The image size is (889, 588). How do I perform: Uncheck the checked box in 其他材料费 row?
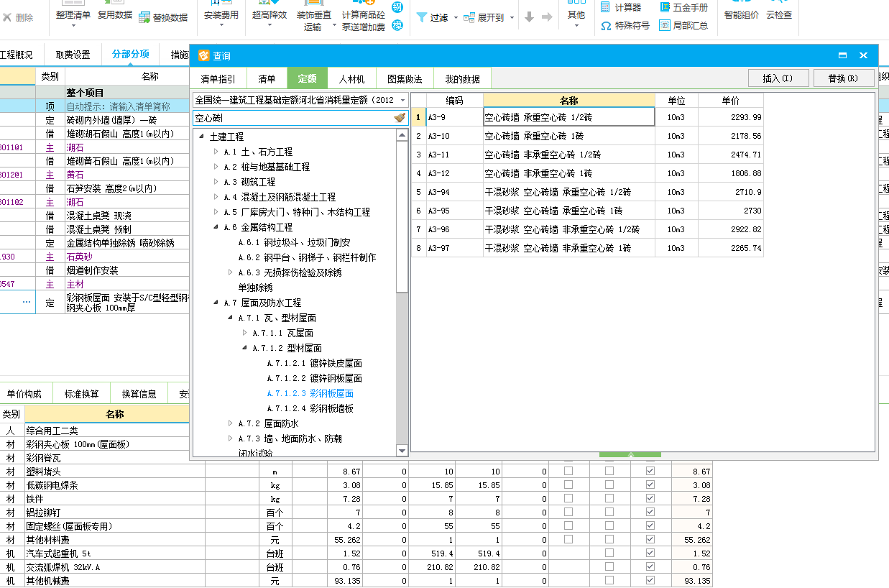[x=650, y=539]
